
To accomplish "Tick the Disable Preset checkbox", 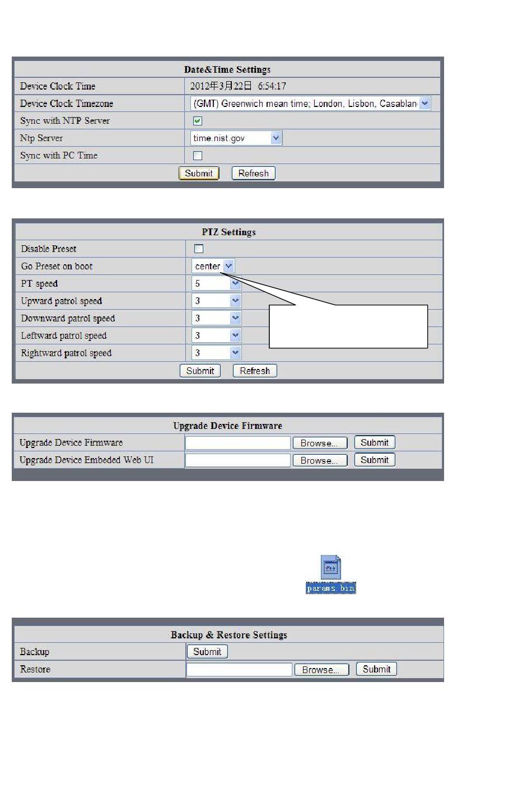I will [198, 249].
